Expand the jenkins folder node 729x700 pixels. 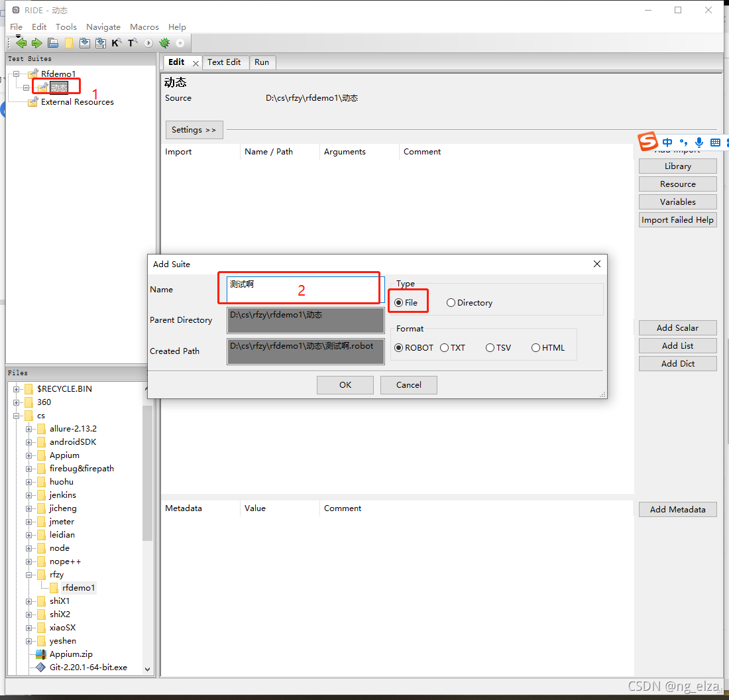click(x=28, y=495)
